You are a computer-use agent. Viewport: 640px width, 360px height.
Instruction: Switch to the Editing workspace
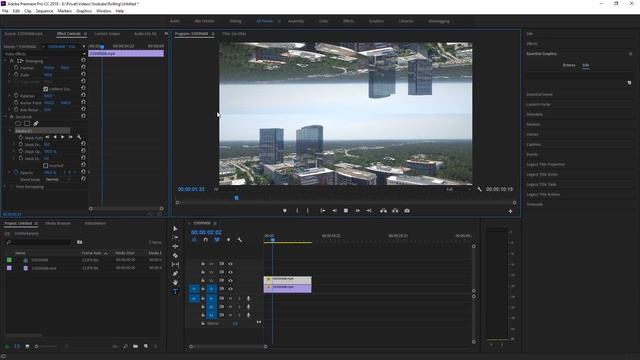pos(236,21)
